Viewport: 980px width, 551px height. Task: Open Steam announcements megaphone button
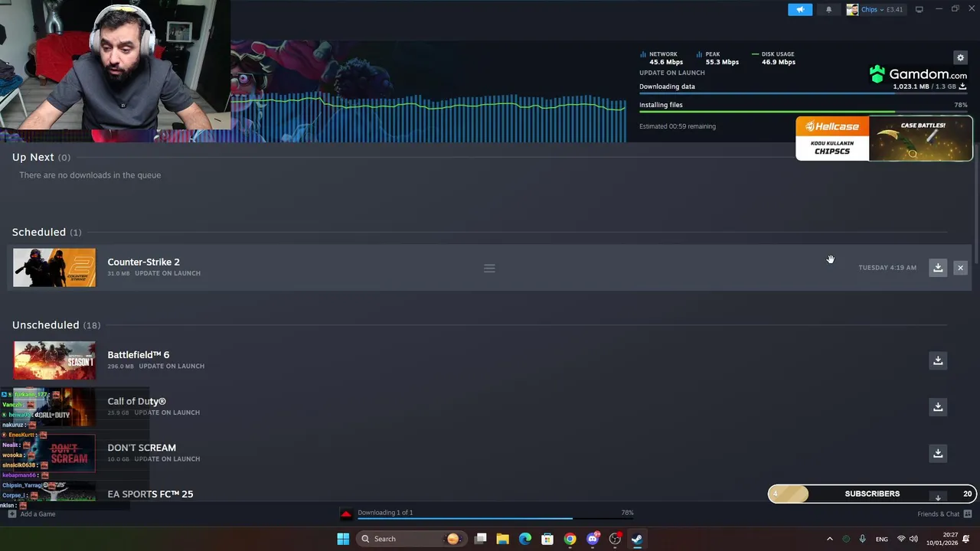799,10
